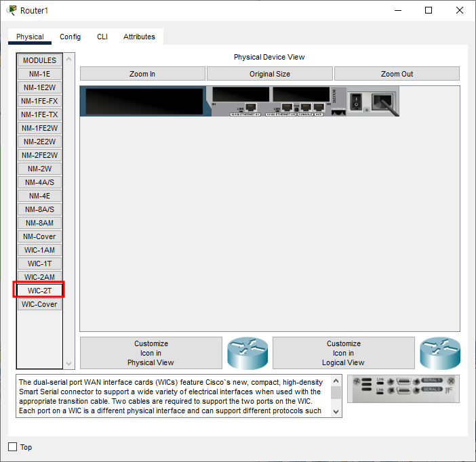Screen dimensions: 476x462
Task: Minimize the Router1 window
Action: [x=398, y=10]
